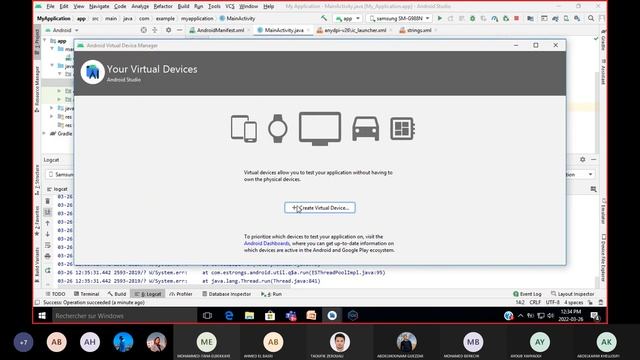Open the 1: Project side panel tab
This screenshot has width=640, height=360.
click(37, 42)
